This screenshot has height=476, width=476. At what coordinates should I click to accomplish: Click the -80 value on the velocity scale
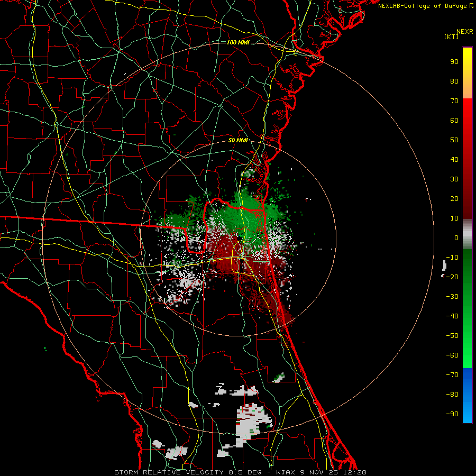452,395
